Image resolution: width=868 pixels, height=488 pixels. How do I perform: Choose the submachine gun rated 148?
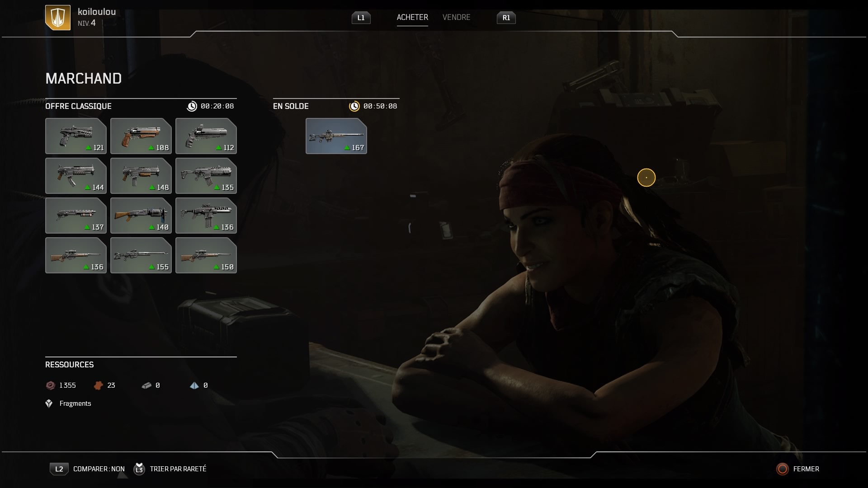(x=141, y=176)
